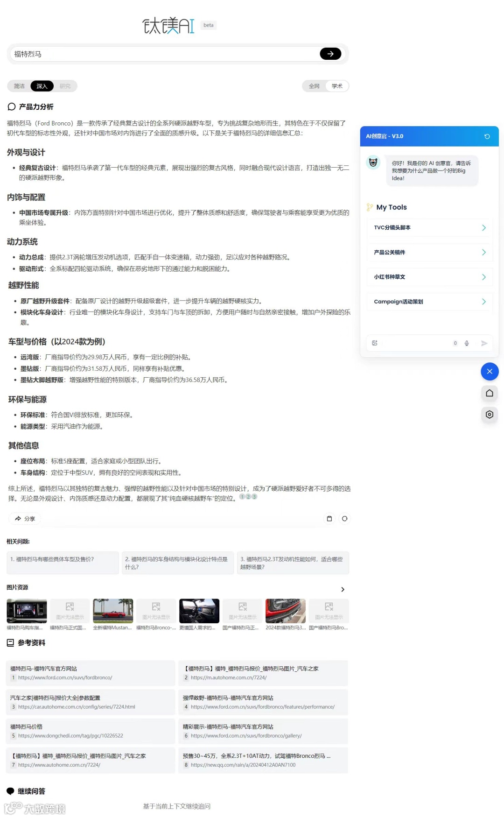
Task: Open reference 强悍敢野-福特烈马
Action: coord(263,702)
